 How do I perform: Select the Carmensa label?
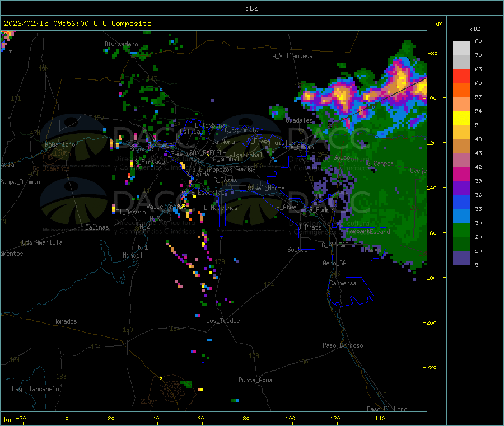343,283
